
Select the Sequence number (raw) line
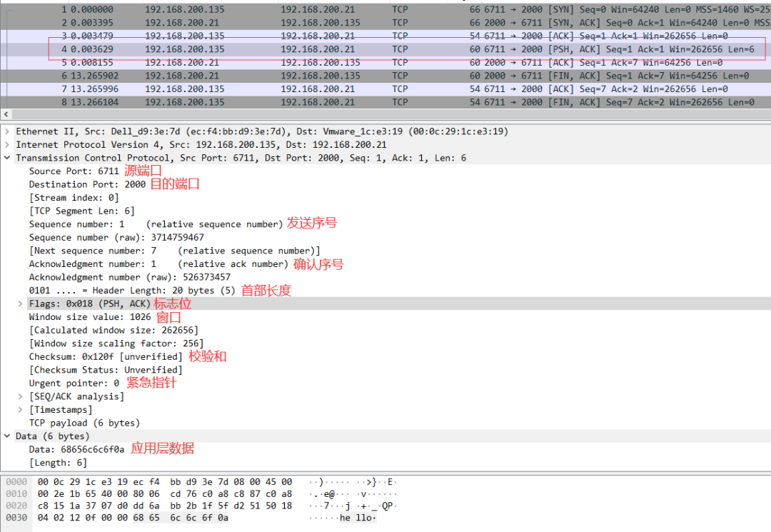click(x=116, y=237)
